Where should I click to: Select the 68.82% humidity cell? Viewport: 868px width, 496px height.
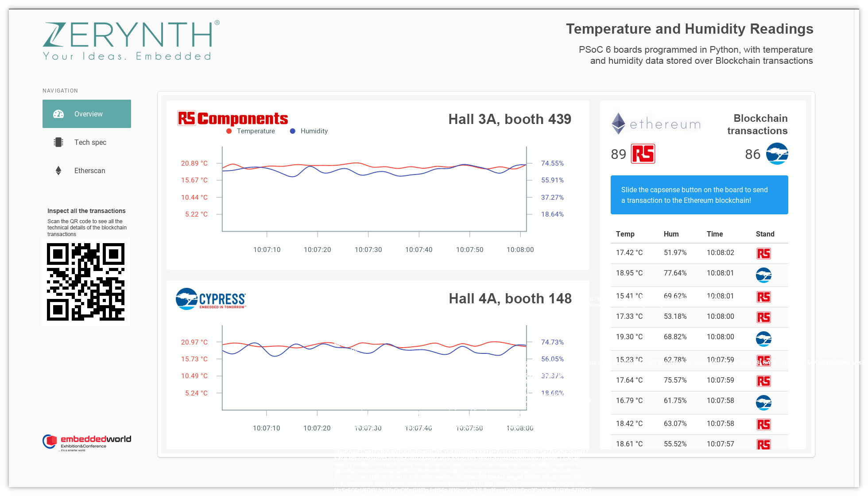(x=675, y=337)
